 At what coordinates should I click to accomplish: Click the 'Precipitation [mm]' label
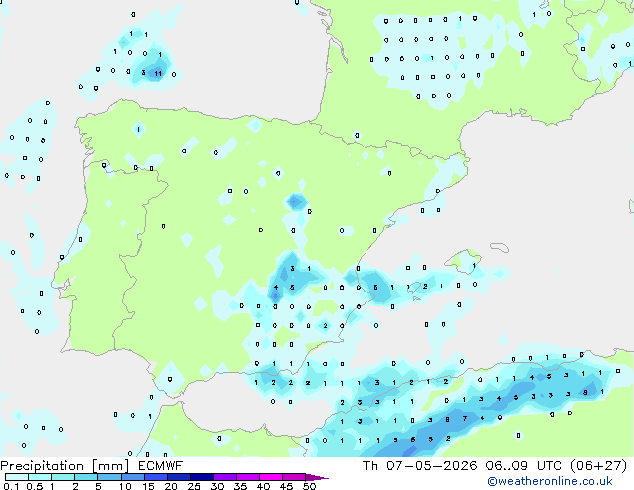[x=65, y=466]
